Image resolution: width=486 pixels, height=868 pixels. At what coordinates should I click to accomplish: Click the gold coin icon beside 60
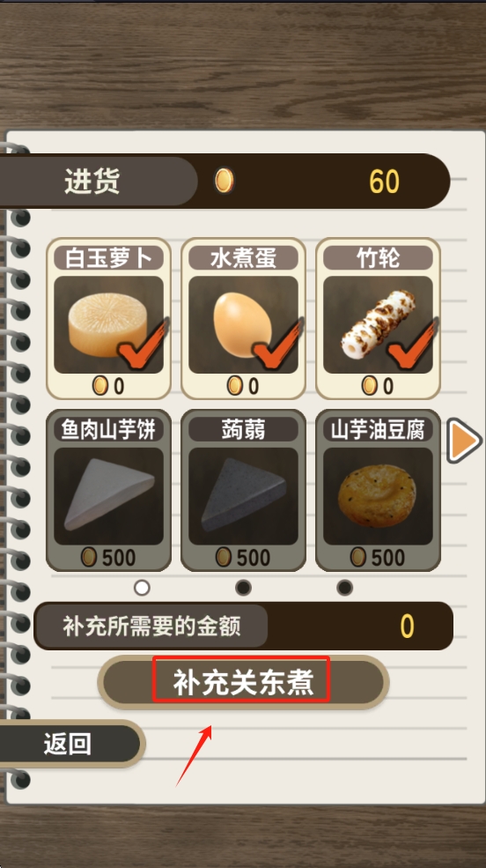tap(224, 181)
